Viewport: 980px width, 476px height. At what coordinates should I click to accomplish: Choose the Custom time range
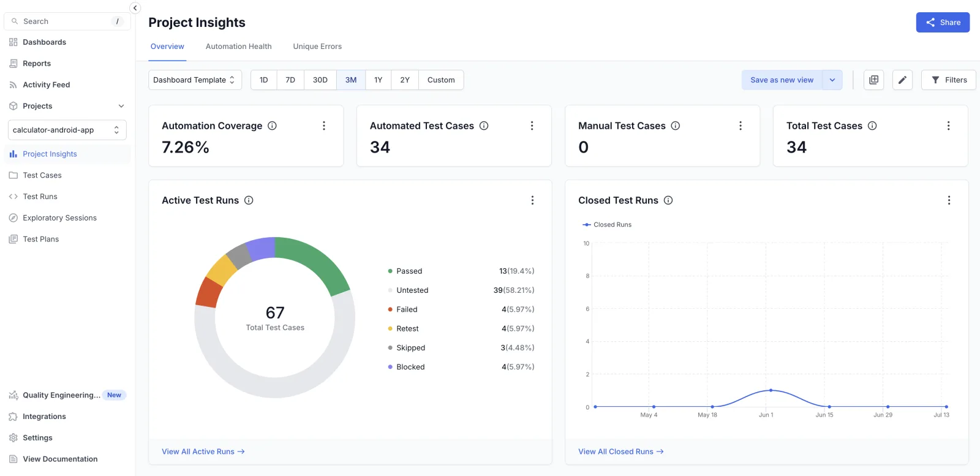coord(441,80)
